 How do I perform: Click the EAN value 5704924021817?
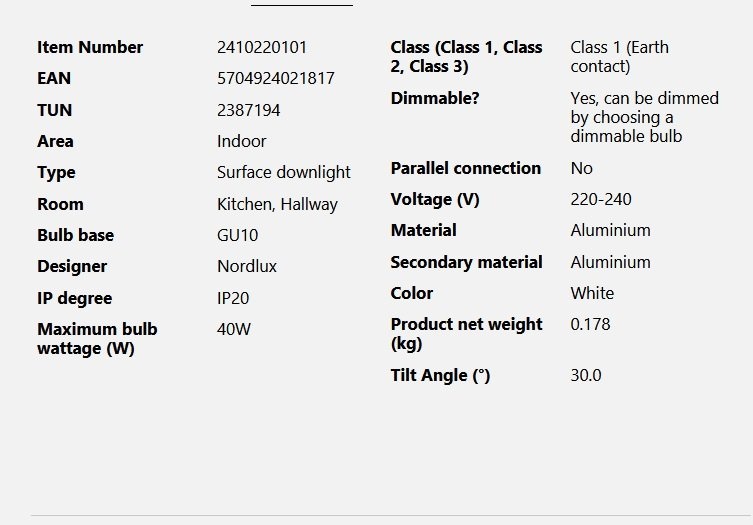276,78
